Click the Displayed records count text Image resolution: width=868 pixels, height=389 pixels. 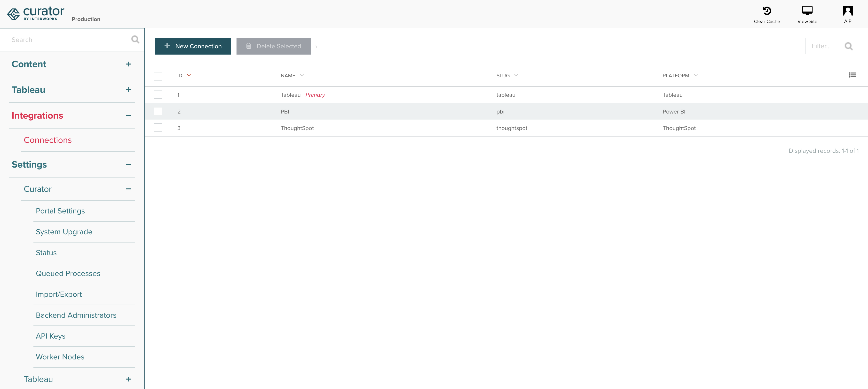click(x=823, y=151)
